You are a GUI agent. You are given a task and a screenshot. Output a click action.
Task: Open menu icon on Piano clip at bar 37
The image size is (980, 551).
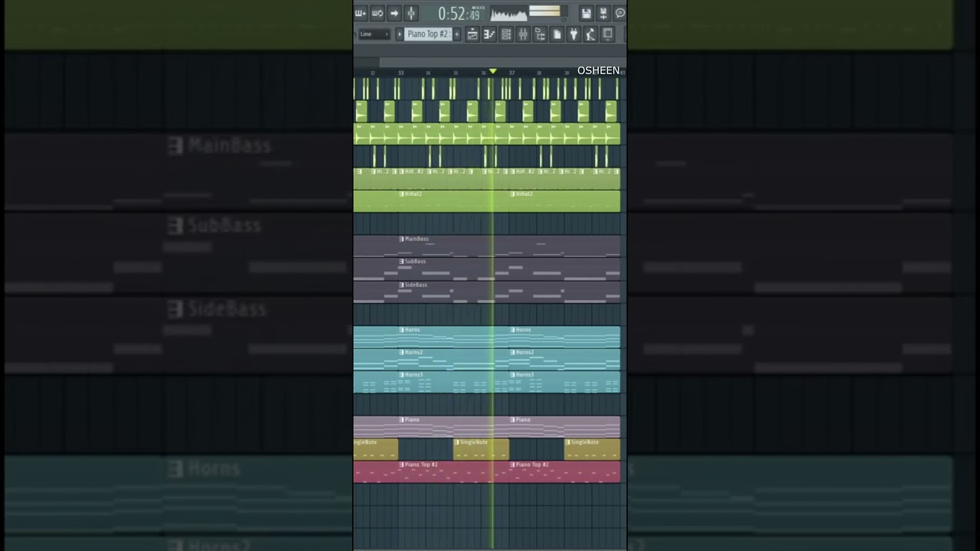[513, 420]
